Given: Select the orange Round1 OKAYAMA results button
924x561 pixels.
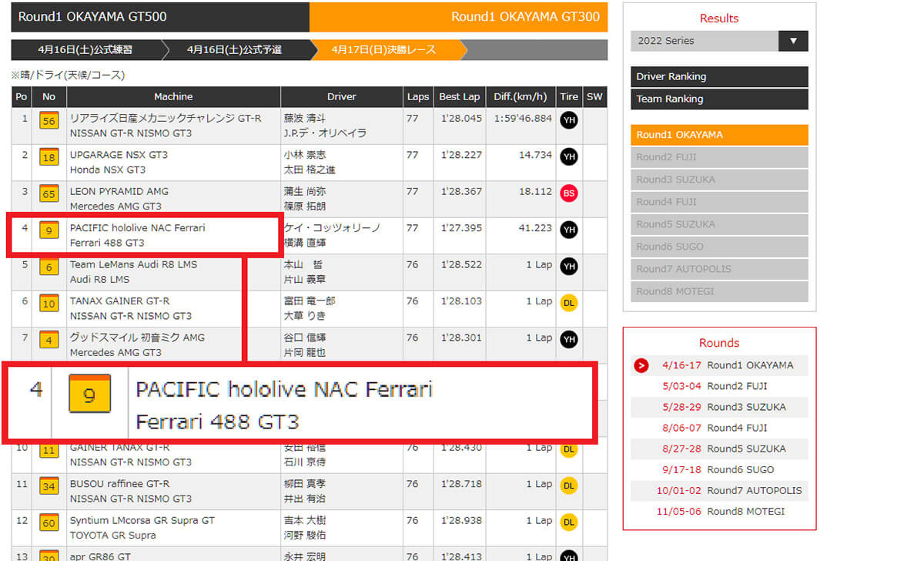Looking at the screenshot, I should point(719,135).
